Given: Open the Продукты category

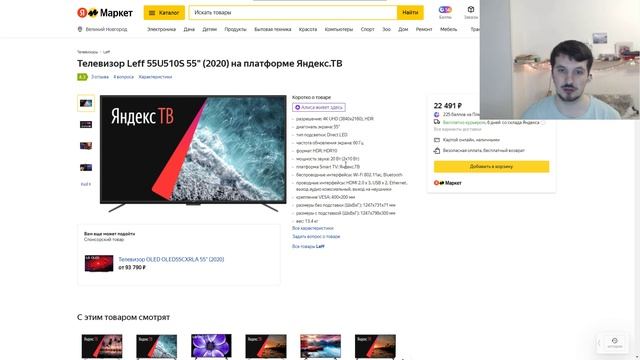Looking at the screenshot, I should [236, 29].
